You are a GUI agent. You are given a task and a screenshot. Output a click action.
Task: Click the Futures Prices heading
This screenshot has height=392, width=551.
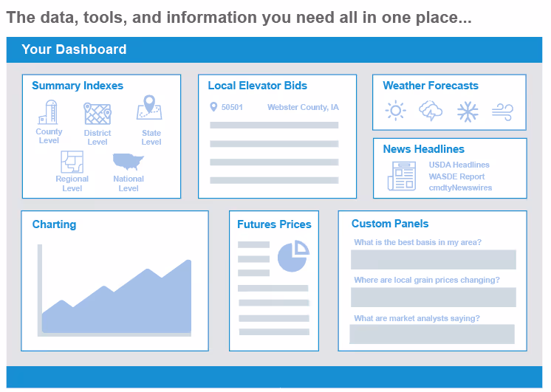(274, 224)
